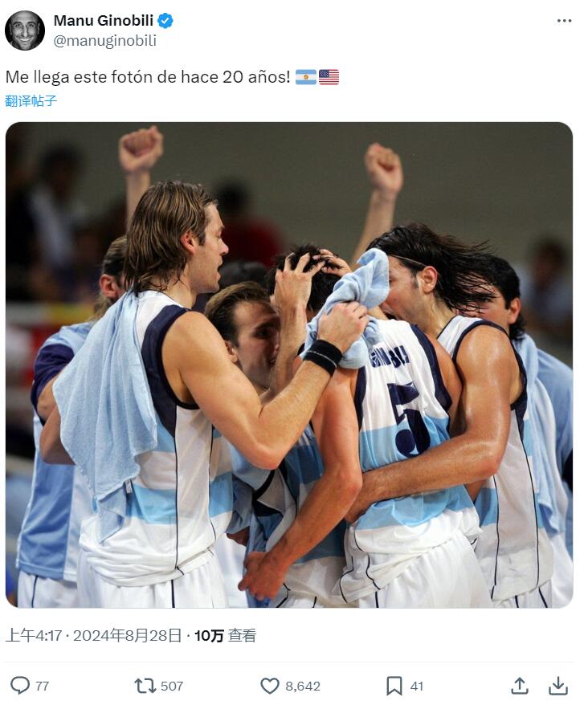Image resolution: width=588 pixels, height=709 pixels.
Task: Click the 10万 查看 view count
Action: click(225, 635)
